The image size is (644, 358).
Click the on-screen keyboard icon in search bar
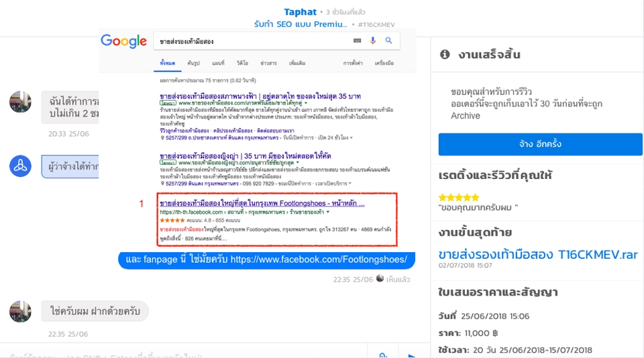[x=358, y=41]
